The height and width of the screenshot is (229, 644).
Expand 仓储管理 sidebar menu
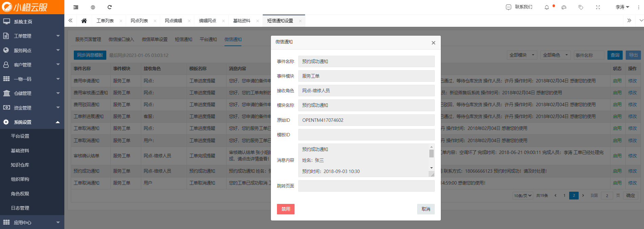pos(32,93)
